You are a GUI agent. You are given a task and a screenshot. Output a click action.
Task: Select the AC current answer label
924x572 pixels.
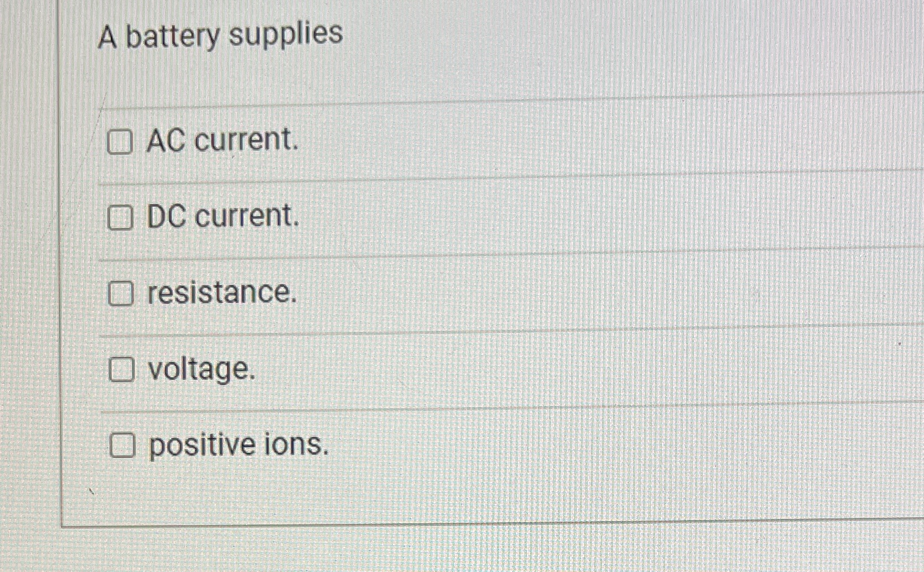tap(221, 141)
